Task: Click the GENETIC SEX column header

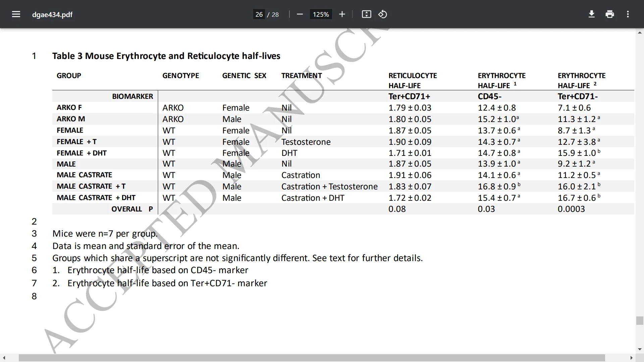Action: (244, 75)
